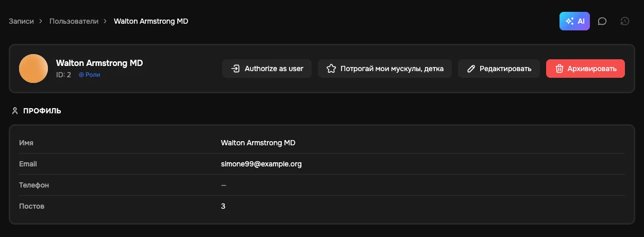
Task: Navigate to Пользователи breadcrumb
Action: point(74,21)
